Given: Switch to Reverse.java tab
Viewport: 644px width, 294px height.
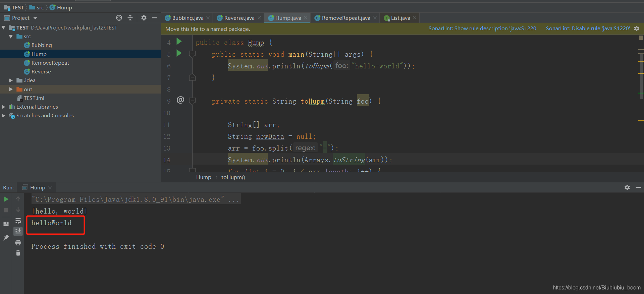Looking at the screenshot, I should coord(239,18).
